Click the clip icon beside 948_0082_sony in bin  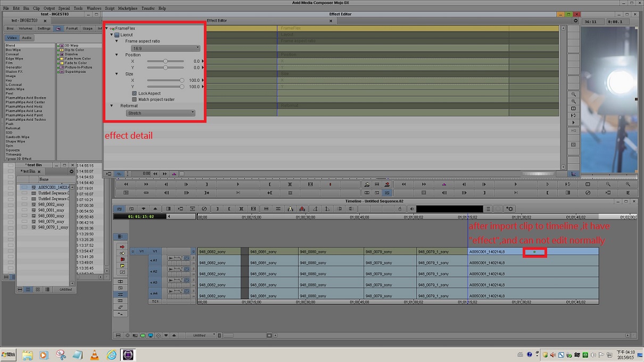(34, 205)
